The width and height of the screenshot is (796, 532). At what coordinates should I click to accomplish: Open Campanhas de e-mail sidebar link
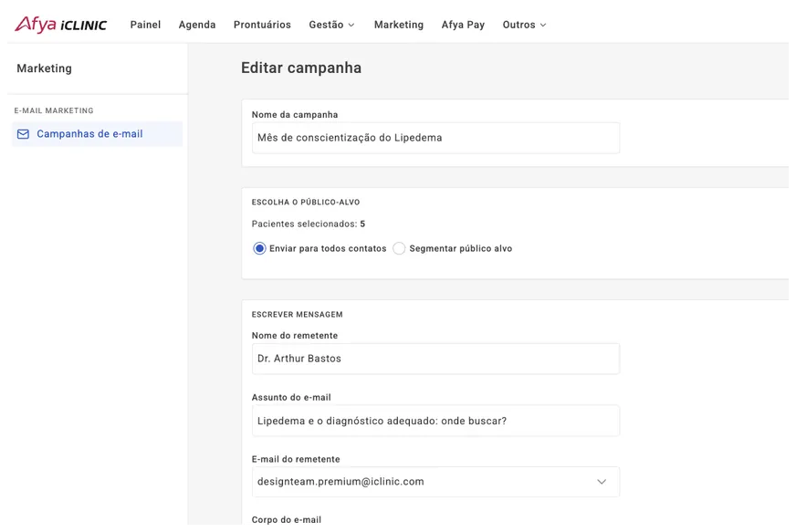(97, 134)
